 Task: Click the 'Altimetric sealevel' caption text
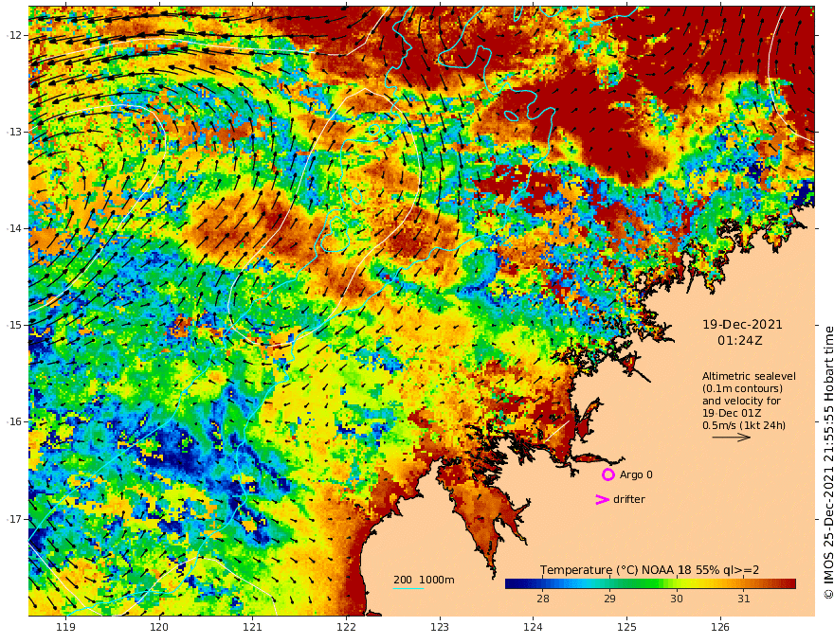click(x=749, y=376)
